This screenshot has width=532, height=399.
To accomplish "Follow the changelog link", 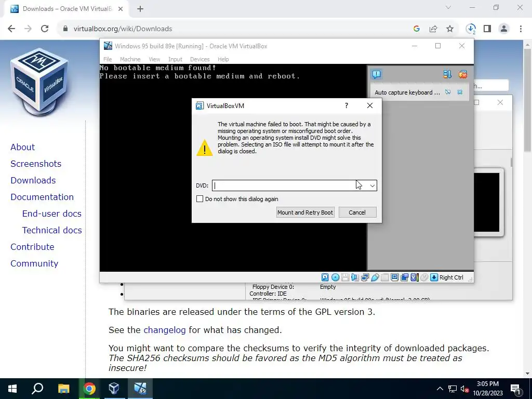I will pyautogui.click(x=165, y=330).
